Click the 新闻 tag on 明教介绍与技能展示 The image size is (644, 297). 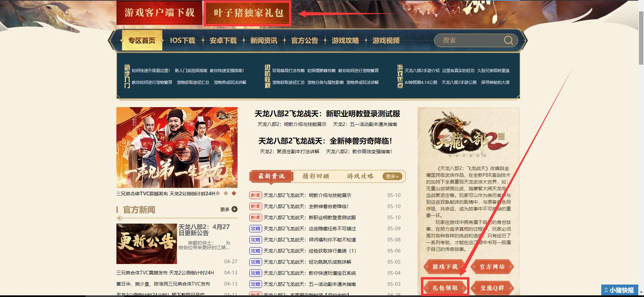coord(255,195)
